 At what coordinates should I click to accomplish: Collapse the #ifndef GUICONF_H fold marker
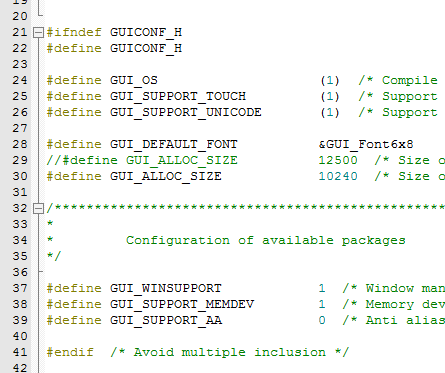click(x=39, y=32)
